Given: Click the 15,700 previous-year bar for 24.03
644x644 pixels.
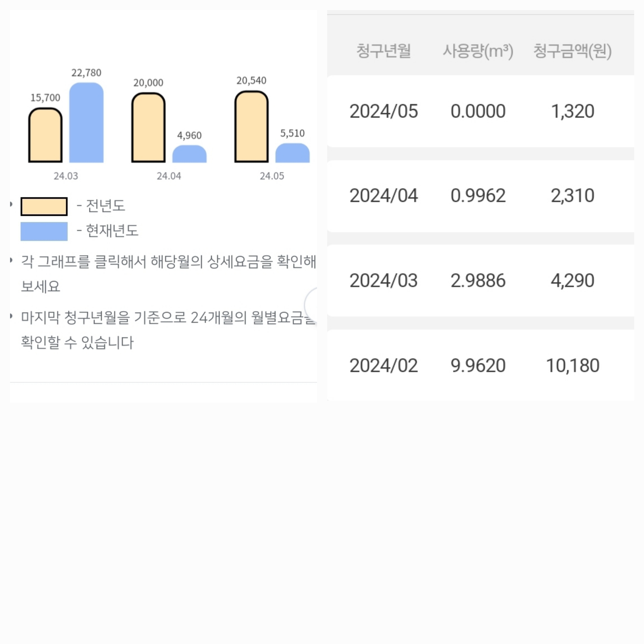Looking at the screenshot, I should tap(45, 135).
